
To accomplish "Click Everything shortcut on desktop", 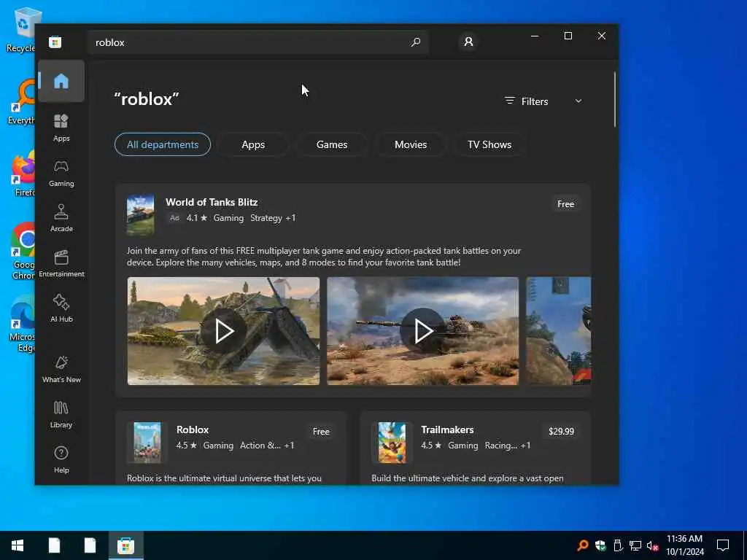I will pos(22,102).
